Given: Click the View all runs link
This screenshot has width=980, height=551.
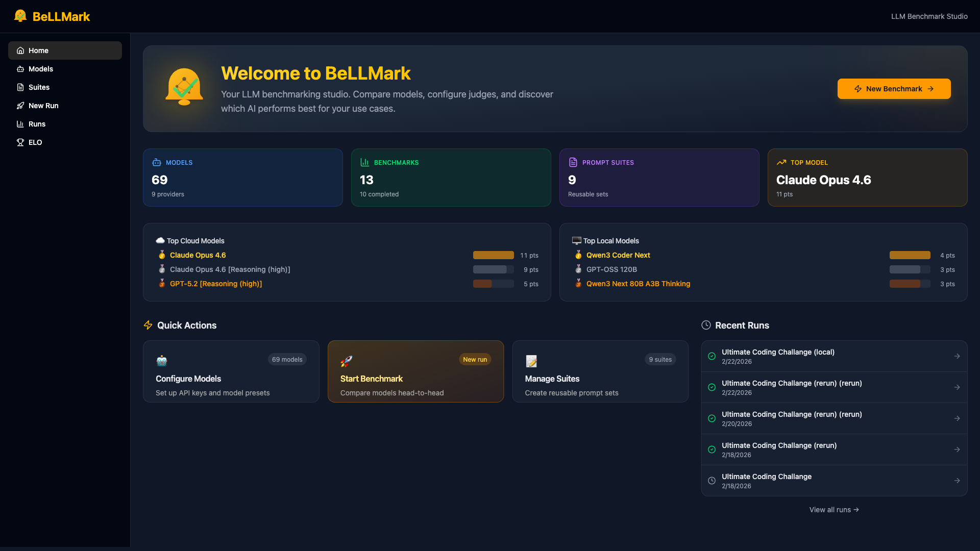Looking at the screenshot, I should (x=834, y=509).
